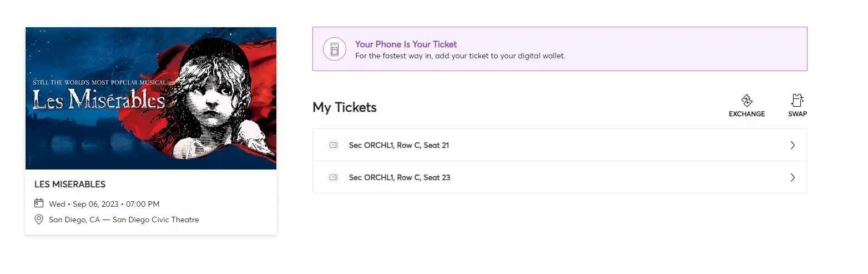This screenshot has height=274, width=868.
Task: Expand the Seat 21 ticket chevron
Action: (793, 145)
